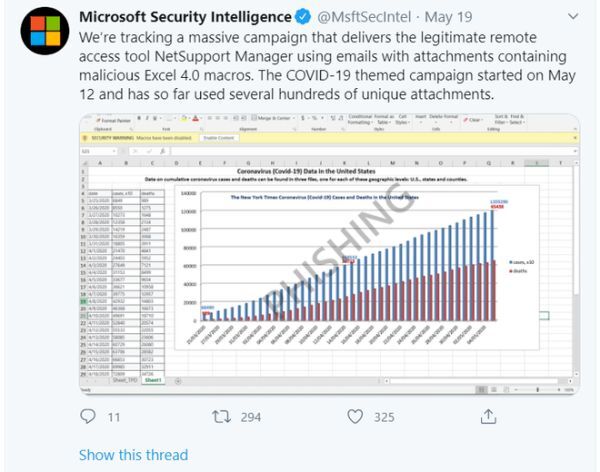Open the Excel screenshot image
The width and height of the screenshot is (600, 472).
[329, 254]
